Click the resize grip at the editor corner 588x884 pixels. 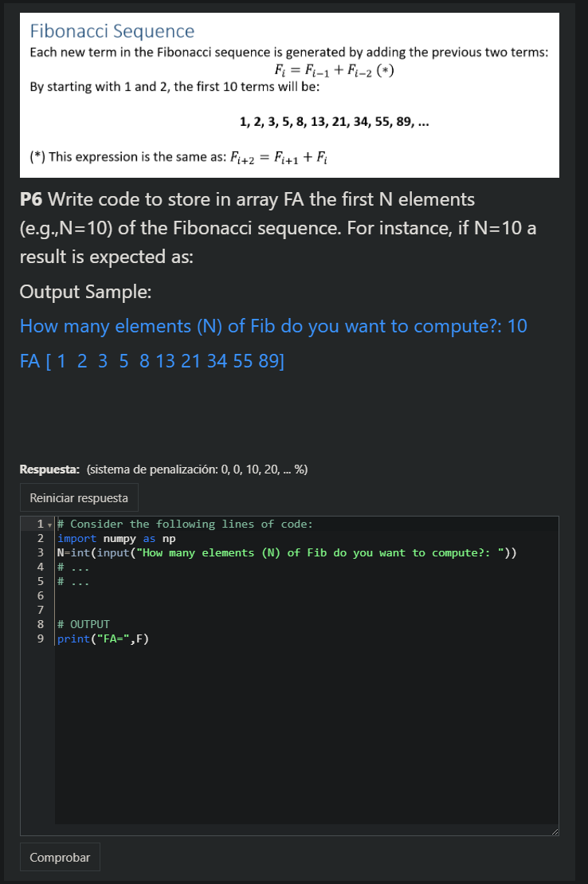(x=555, y=831)
